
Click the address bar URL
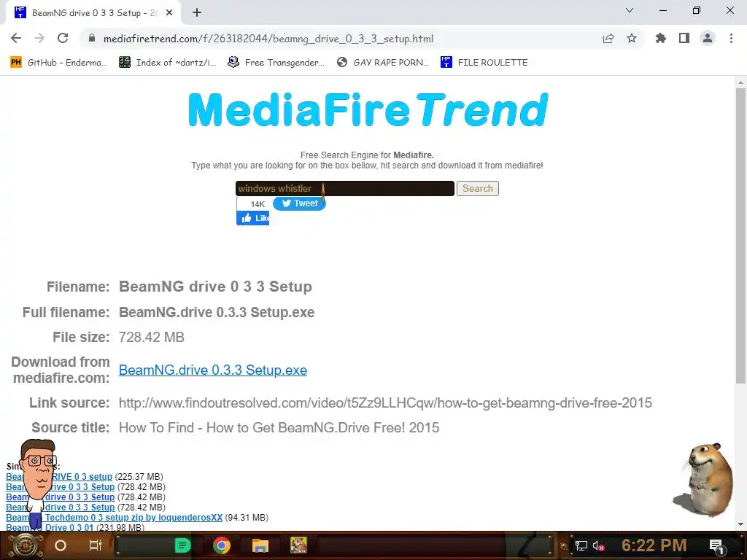pos(268,39)
